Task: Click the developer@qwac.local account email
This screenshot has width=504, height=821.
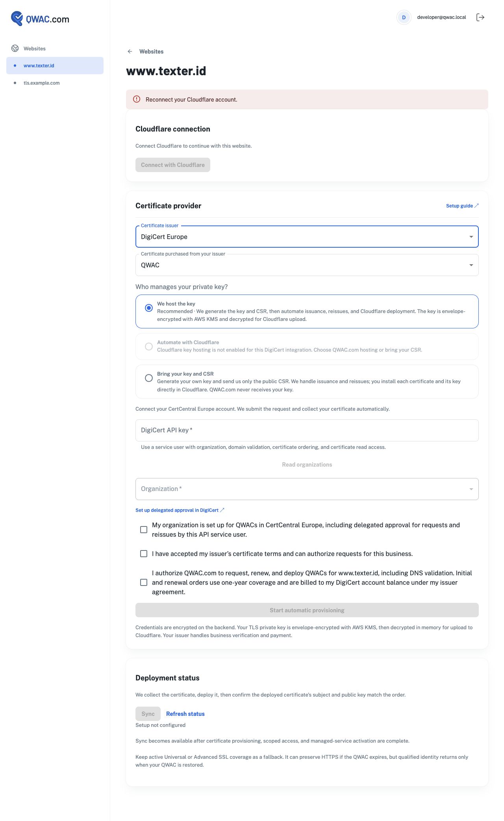Action: [x=441, y=17]
